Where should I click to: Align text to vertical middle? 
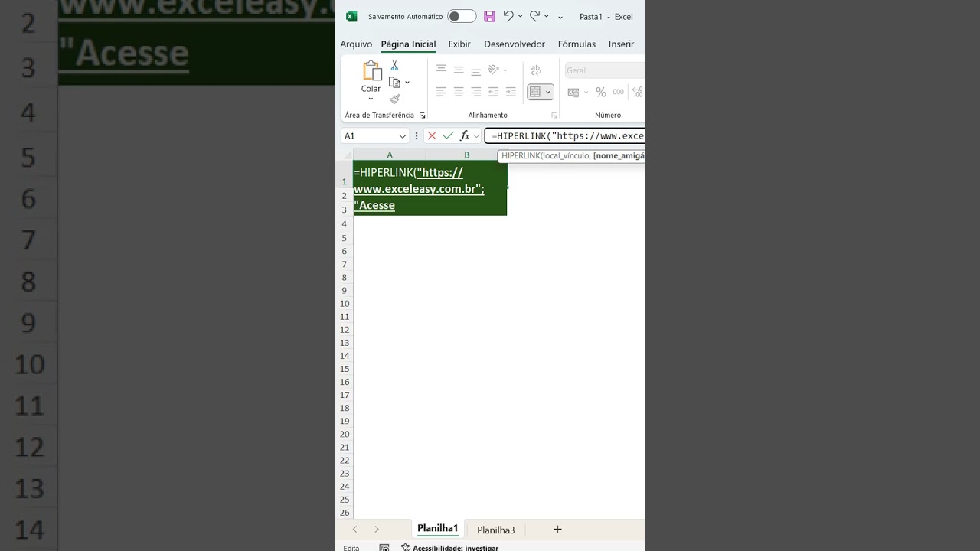pyautogui.click(x=459, y=70)
